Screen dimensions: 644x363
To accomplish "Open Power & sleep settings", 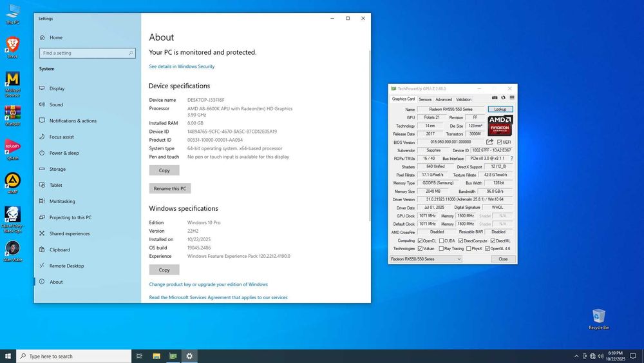I will tap(64, 153).
